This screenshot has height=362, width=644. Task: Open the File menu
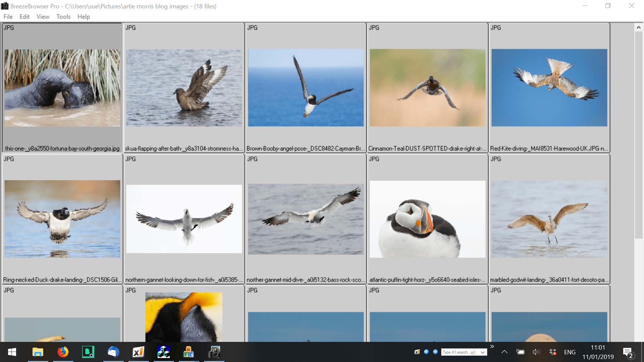(x=7, y=16)
